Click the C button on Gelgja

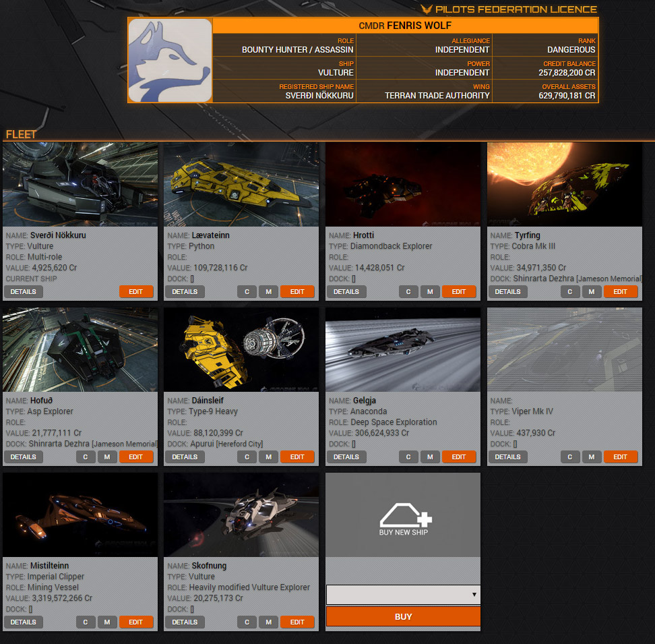408,457
